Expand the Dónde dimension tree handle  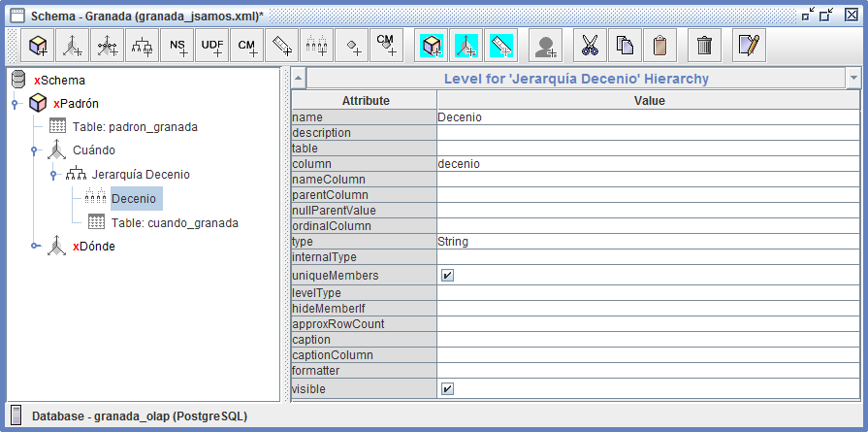pos(36,246)
